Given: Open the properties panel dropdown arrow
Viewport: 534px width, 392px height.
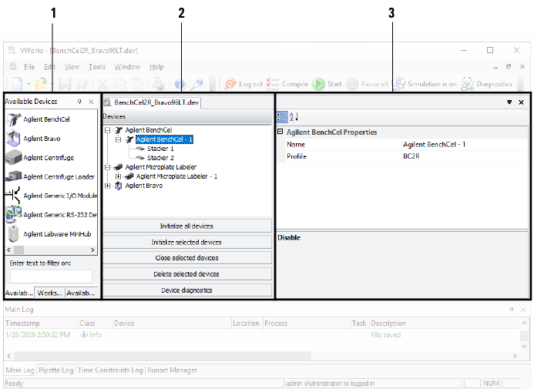Looking at the screenshot, I should click(x=509, y=102).
